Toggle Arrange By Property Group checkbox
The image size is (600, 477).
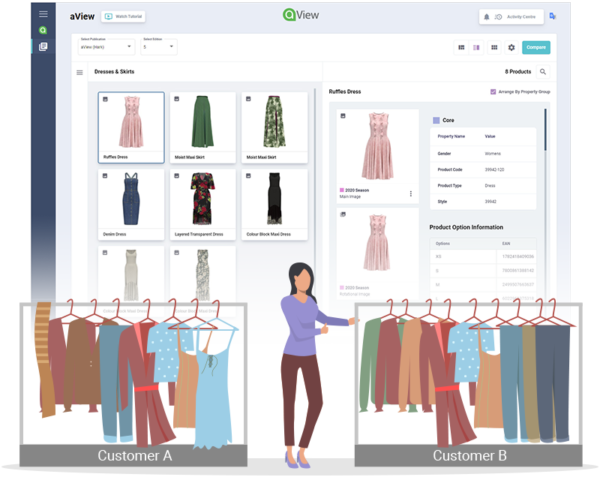pyautogui.click(x=493, y=91)
